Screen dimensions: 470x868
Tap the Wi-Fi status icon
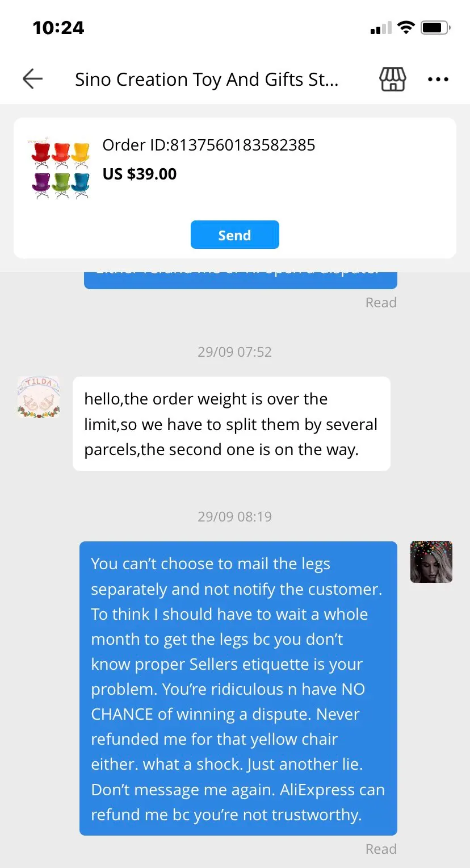[x=406, y=27]
